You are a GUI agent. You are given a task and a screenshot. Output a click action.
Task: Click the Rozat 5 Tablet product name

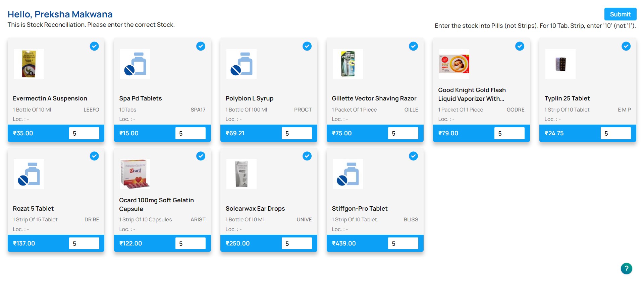(x=33, y=209)
